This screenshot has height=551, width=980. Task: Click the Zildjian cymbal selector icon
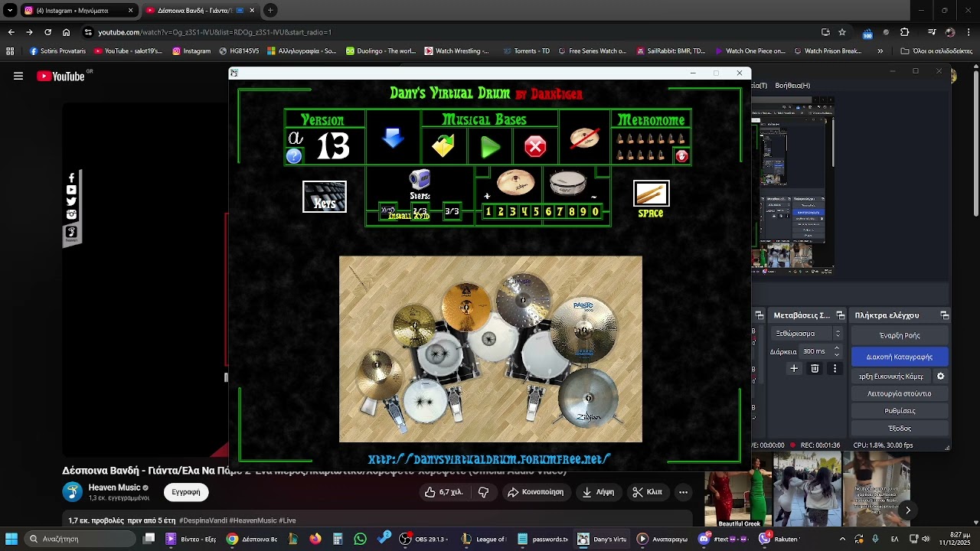[x=515, y=183]
